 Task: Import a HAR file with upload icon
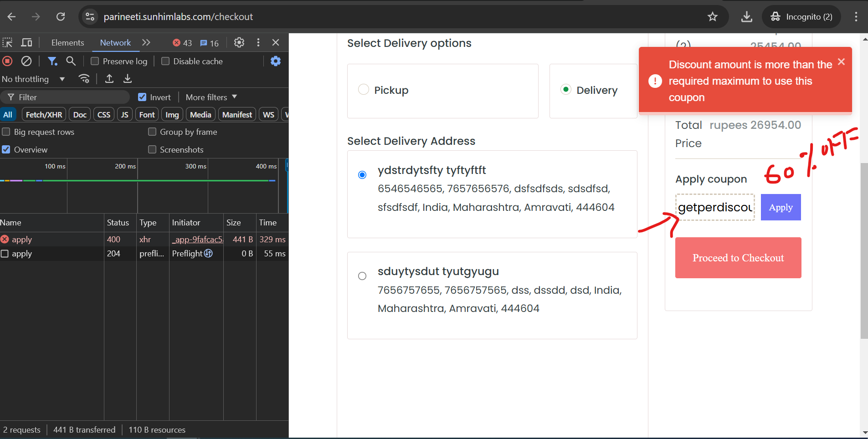tap(109, 79)
